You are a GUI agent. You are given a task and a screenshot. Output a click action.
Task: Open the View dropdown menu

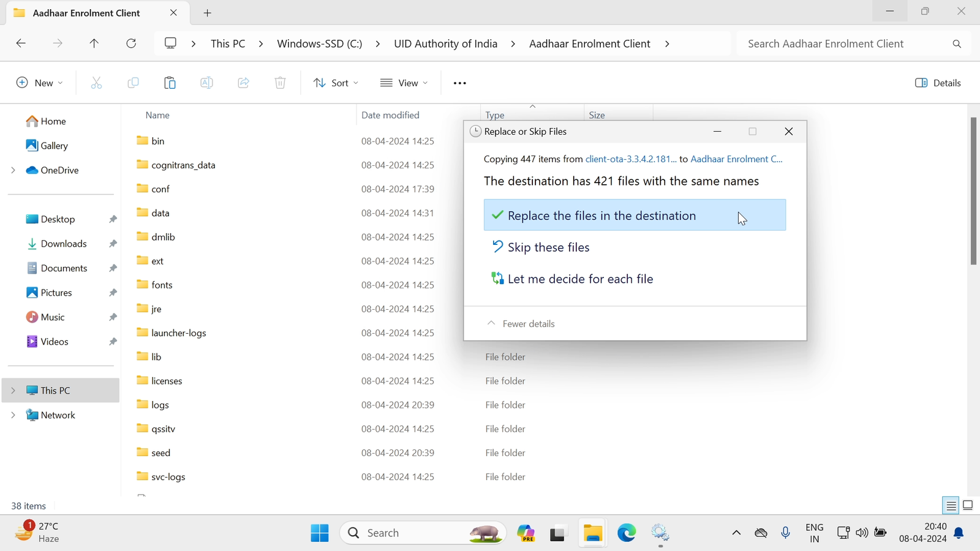point(404,83)
